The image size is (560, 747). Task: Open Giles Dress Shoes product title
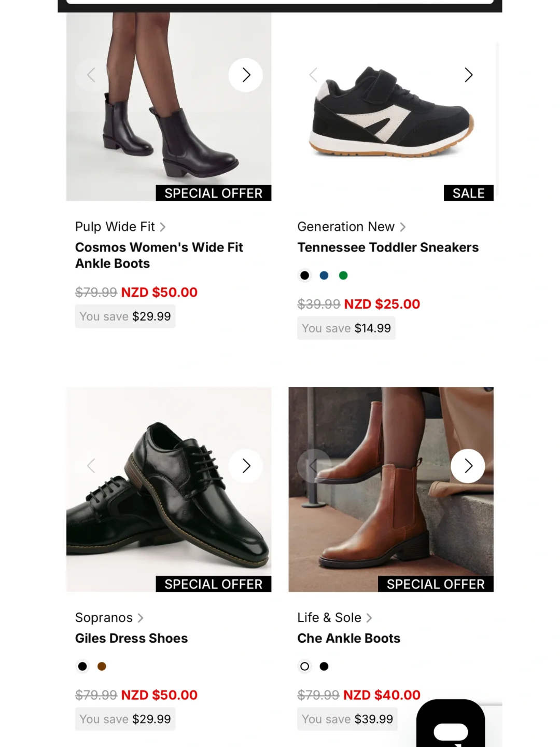pos(132,638)
